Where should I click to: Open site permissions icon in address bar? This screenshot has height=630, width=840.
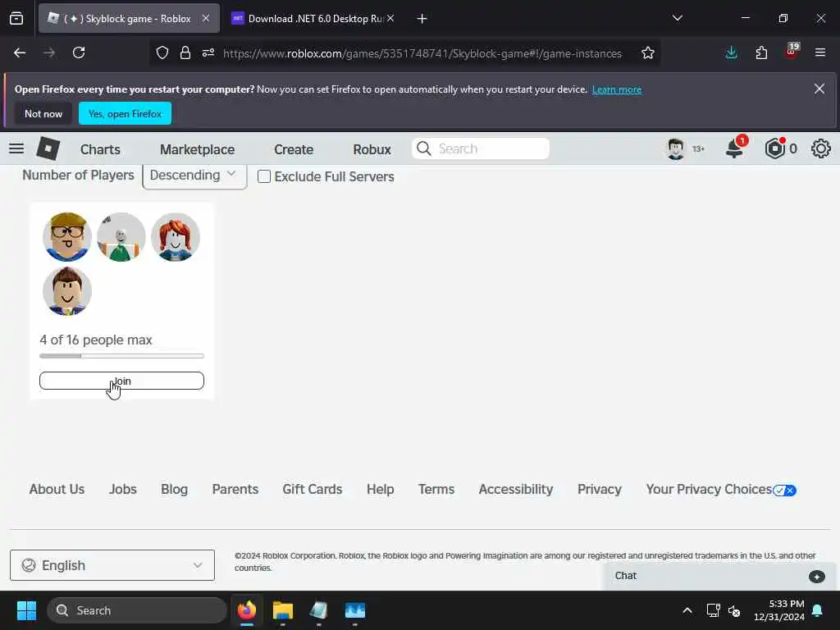point(208,52)
